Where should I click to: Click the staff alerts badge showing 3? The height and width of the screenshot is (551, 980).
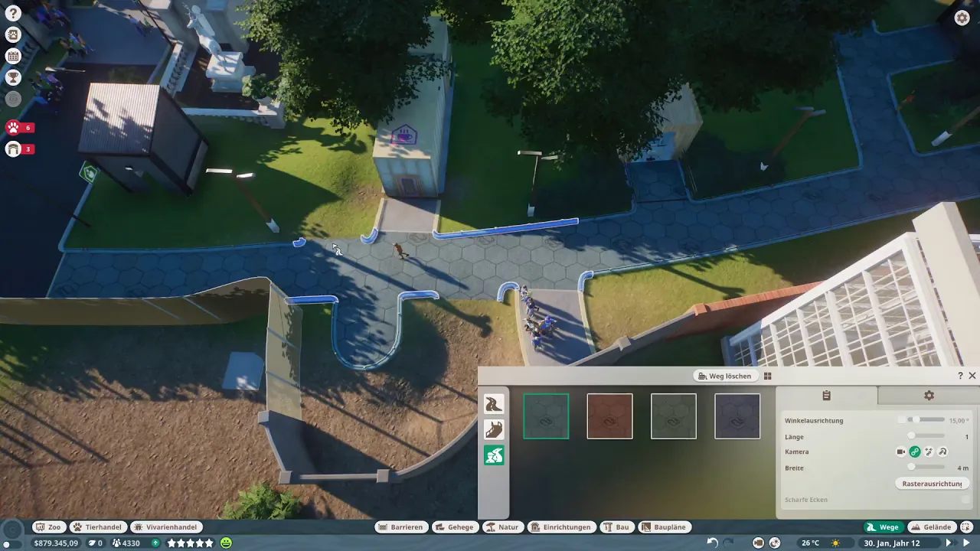(20, 149)
